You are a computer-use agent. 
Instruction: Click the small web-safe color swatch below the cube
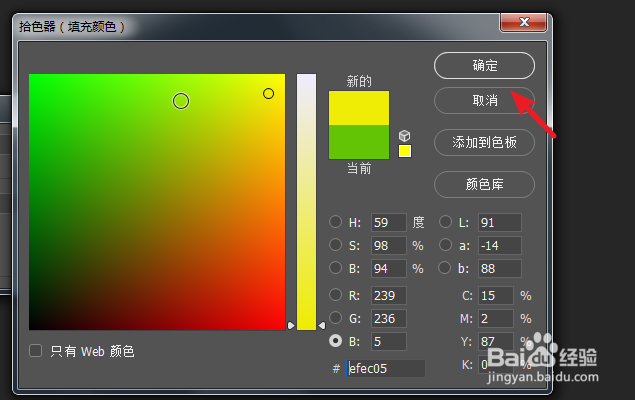[x=405, y=151]
